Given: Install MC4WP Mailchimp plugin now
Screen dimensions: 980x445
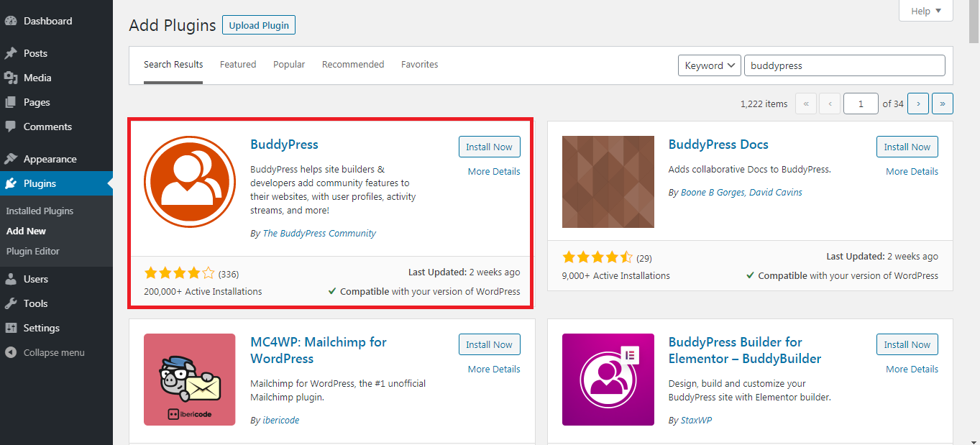Looking at the screenshot, I should click(x=490, y=344).
